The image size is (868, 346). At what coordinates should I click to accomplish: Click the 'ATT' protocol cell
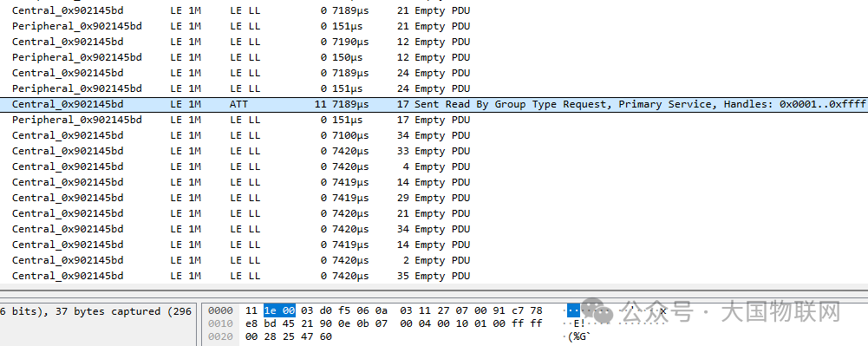point(239,104)
